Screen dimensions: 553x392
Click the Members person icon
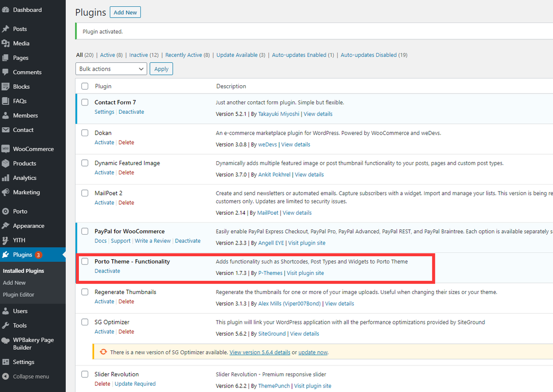[x=6, y=116]
